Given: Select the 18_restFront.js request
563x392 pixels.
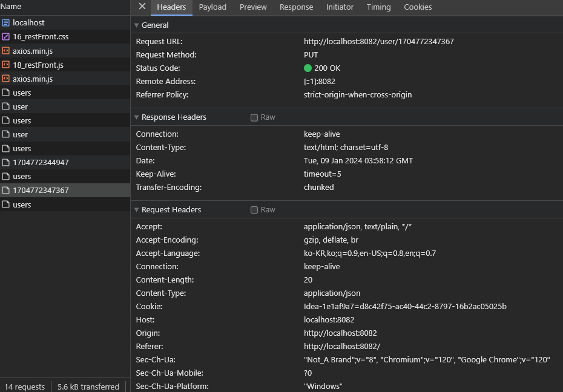Looking at the screenshot, I should 65,65.
